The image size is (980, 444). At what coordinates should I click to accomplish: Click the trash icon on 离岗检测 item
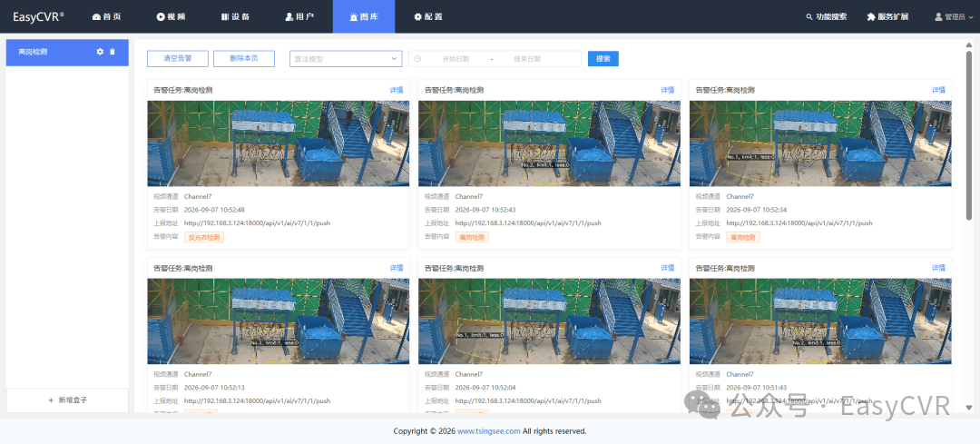pos(113,52)
